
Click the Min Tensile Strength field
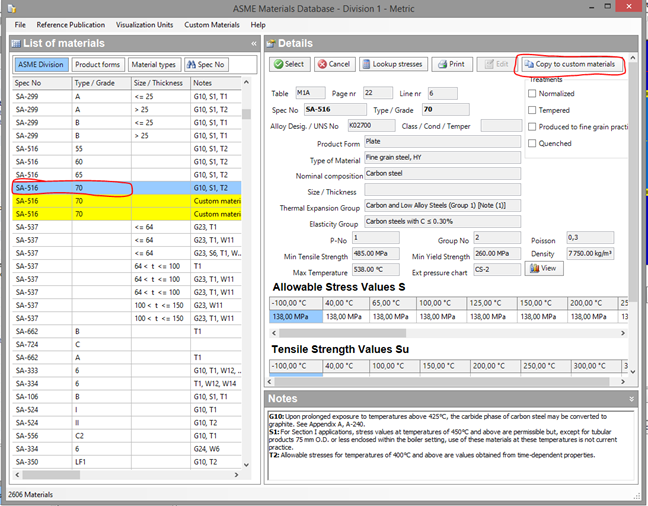click(x=376, y=253)
